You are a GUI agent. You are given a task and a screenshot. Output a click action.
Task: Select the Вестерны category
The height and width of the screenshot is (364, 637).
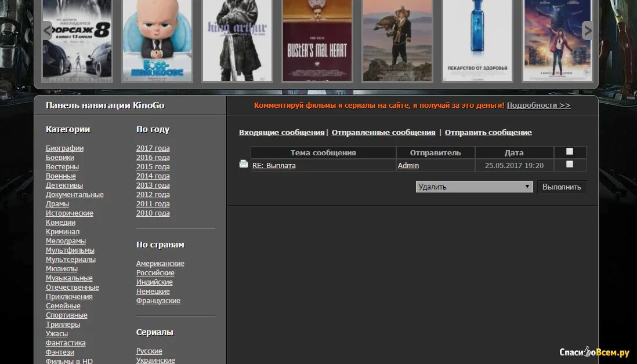pos(62,167)
